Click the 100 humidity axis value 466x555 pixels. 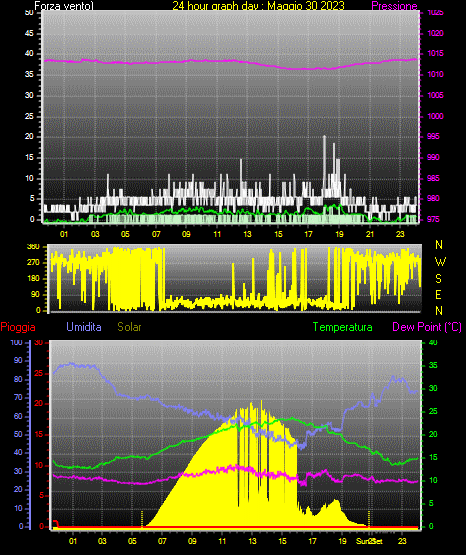click(16, 342)
